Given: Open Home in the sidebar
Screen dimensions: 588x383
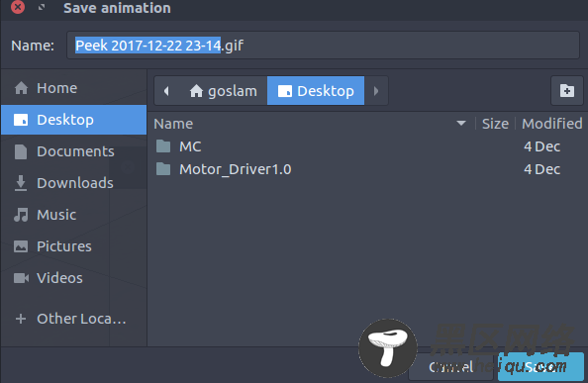Looking at the screenshot, I should tap(73, 88).
